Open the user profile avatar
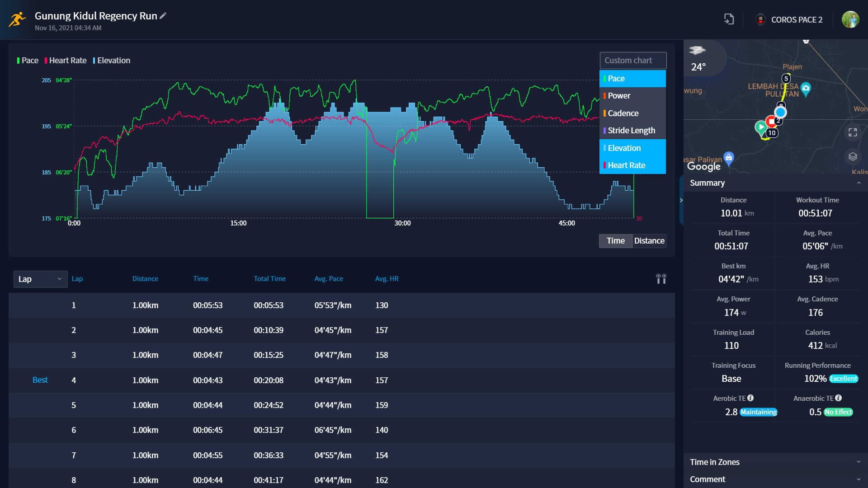Image resolution: width=868 pixels, height=488 pixels. [x=850, y=19]
